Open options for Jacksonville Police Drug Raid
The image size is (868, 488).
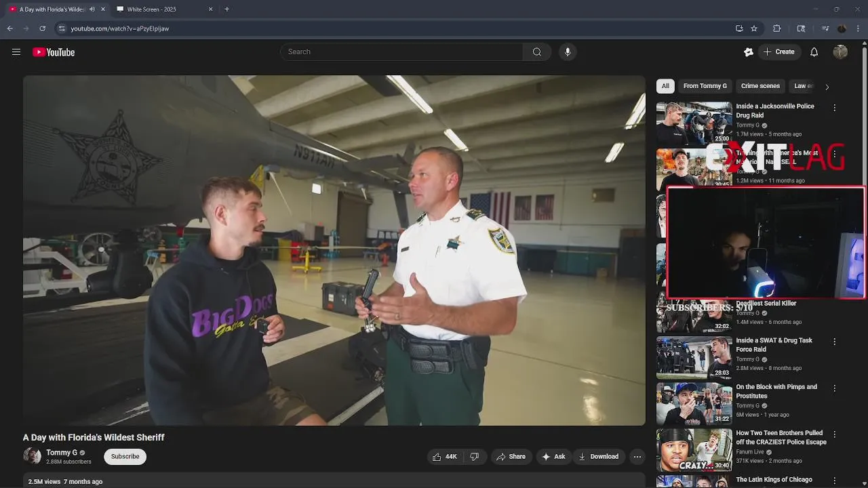click(x=835, y=108)
